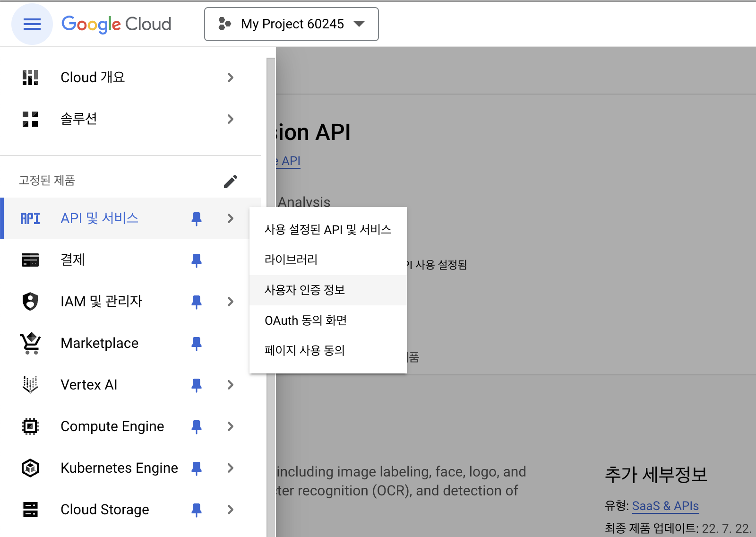
Task: Unpin Cloud Storage from pinned products
Action: pyautogui.click(x=197, y=510)
